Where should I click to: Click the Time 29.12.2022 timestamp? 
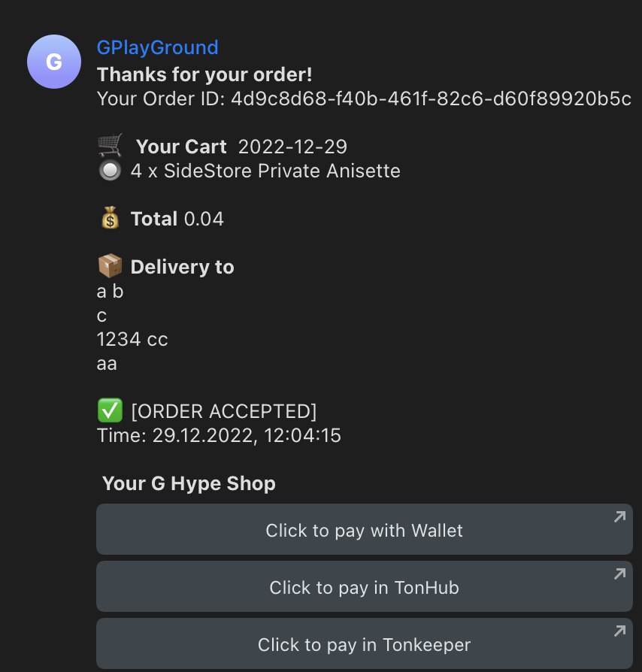[219, 435]
